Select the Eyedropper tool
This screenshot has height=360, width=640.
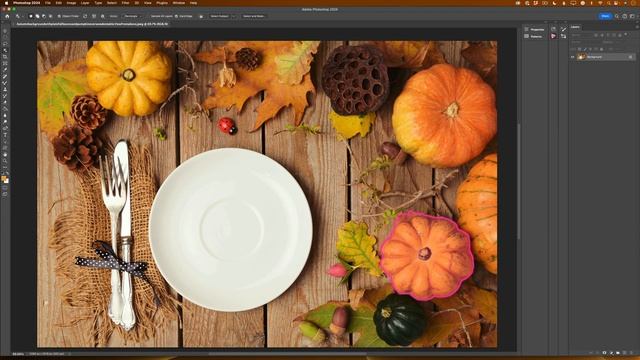pyautogui.click(x=5, y=70)
